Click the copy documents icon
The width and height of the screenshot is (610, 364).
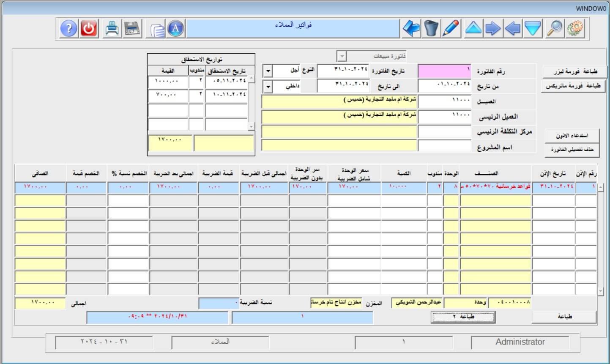157,30
